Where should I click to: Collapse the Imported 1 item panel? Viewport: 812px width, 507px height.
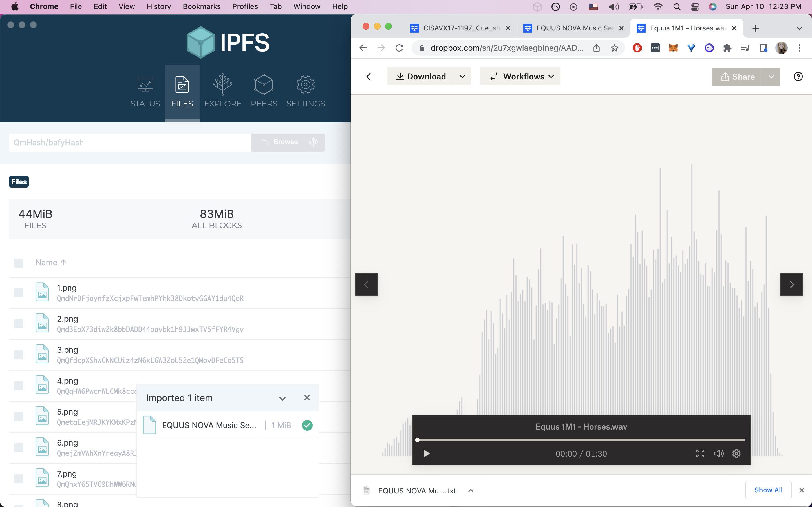[282, 398]
